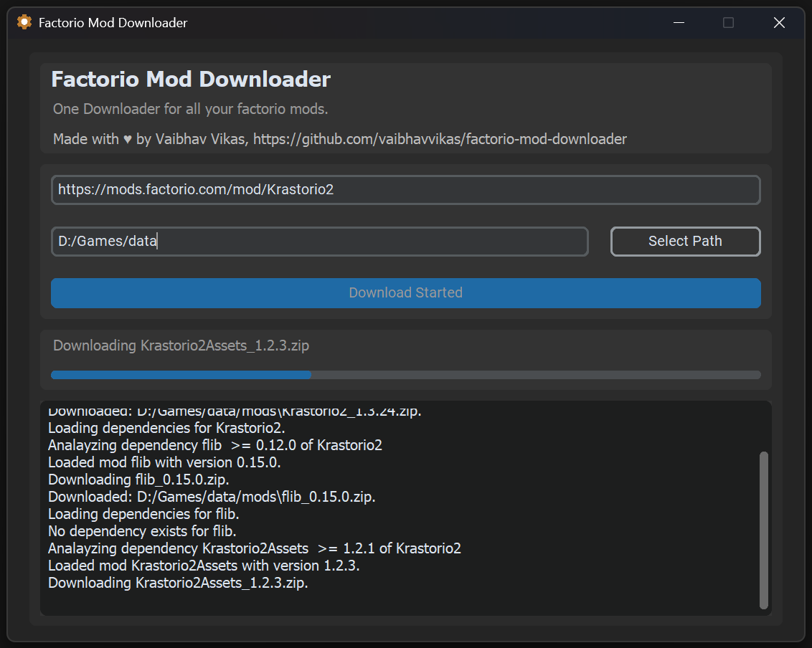Click log line 'Loaded mod Krastorio2Assets with version 1.2.3.'
Viewport: 812px width, 648px height.
pyautogui.click(x=204, y=566)
